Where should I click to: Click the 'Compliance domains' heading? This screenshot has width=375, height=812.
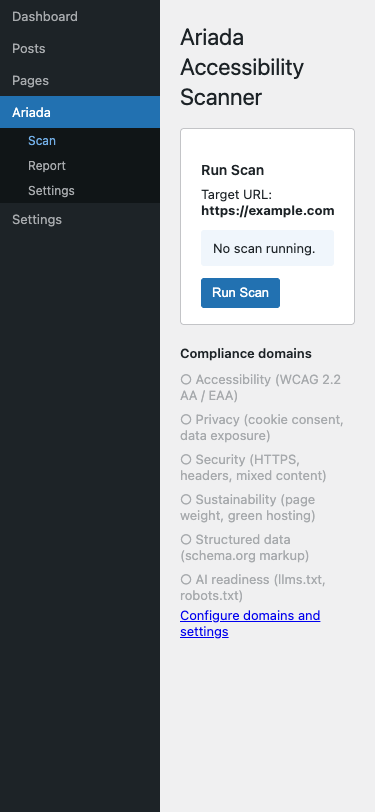pyautogui.click(x=246, y=354)
